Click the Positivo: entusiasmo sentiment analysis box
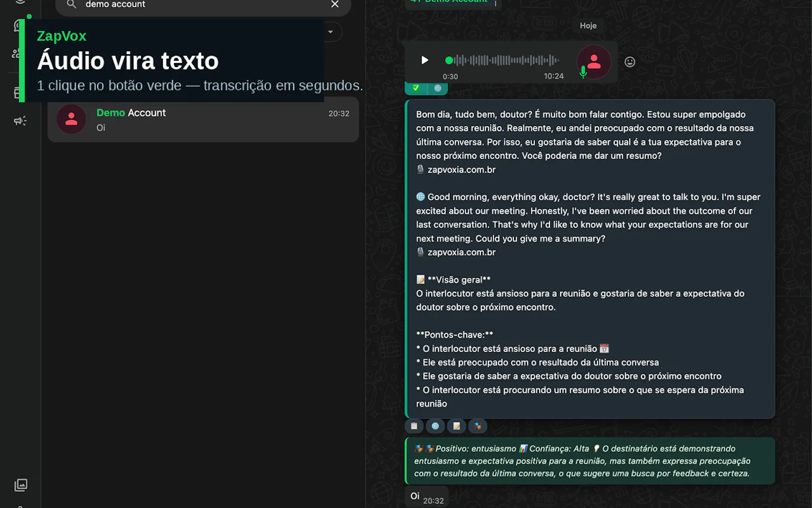Screen dimensions: 812x508 [590, 461]
